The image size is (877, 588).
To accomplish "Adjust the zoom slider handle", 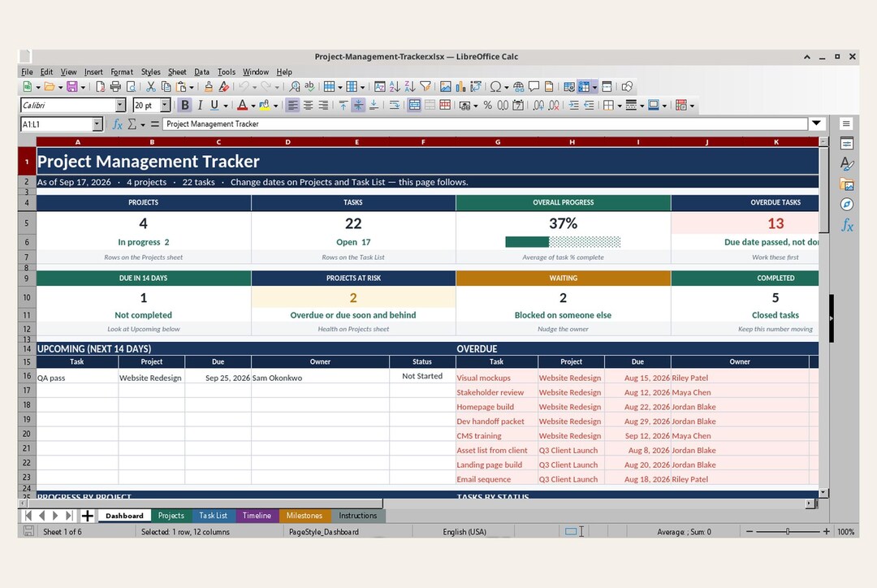I will 788,531.
